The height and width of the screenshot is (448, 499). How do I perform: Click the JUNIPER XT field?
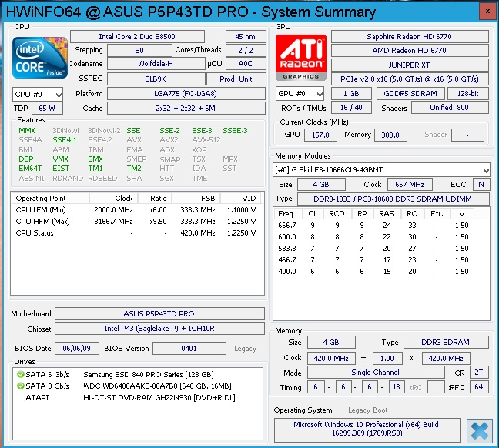point(410,65)
